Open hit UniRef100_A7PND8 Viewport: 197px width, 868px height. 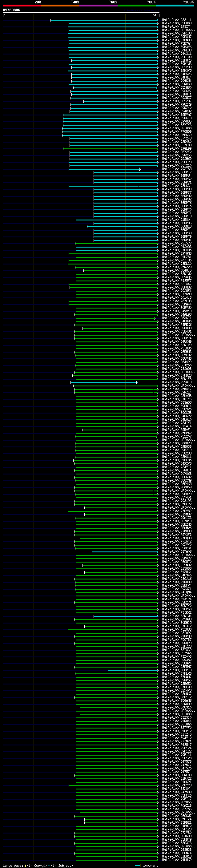pos(177,40)
